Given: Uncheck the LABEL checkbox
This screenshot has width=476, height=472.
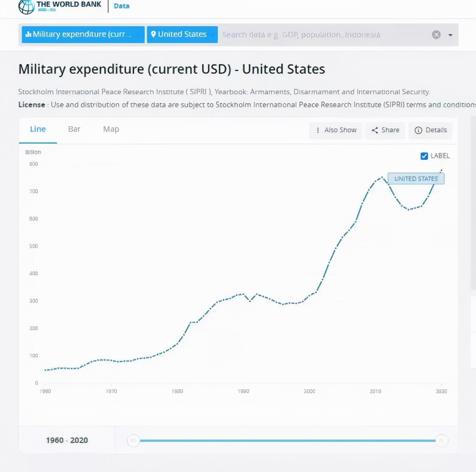Looking at the screenshot, I should (x=424, y=156).
